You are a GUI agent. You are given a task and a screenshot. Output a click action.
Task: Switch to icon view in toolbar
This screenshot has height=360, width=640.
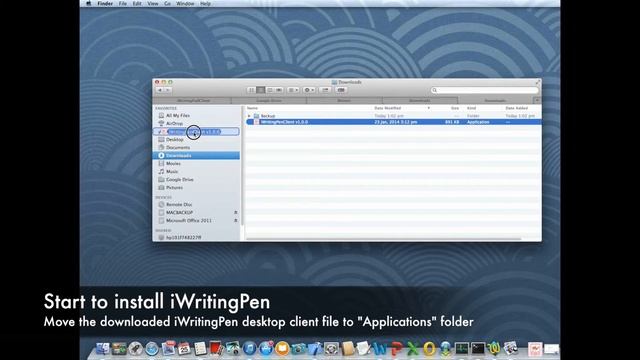pos(251,90)
